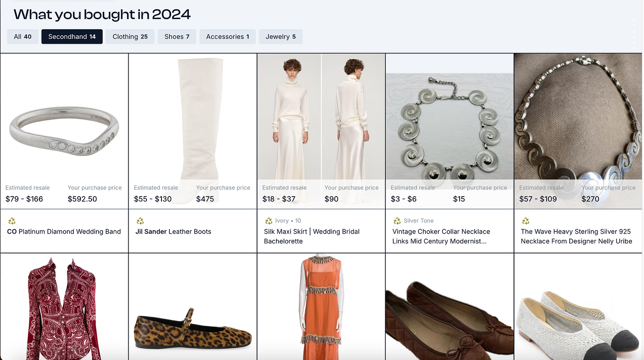Click the $90 purchase price
The height and width of the screenshot is (360, 644).
point(331,199)
